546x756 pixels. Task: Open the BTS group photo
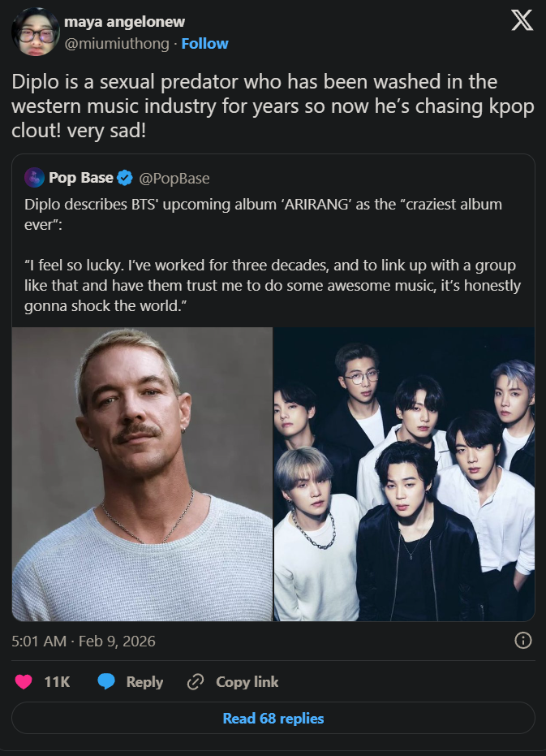click(404, 474)
